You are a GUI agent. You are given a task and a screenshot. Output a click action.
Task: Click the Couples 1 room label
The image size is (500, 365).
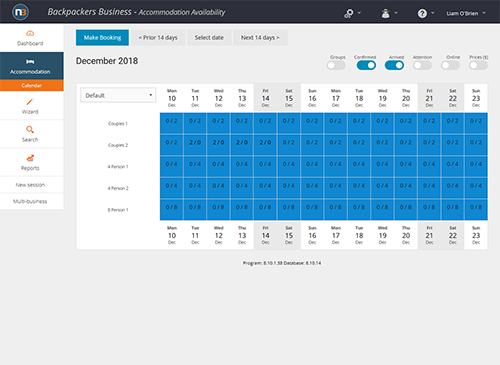(118, 124)
